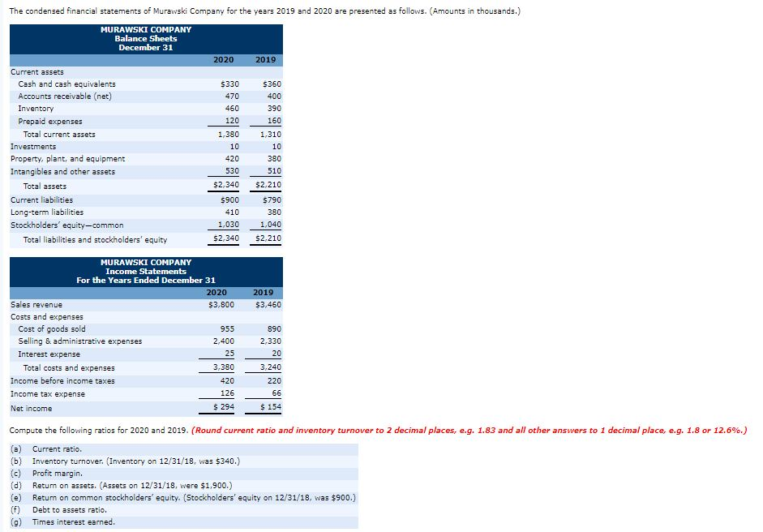Select the Cost of goods sold row

[x=54, y=328]
